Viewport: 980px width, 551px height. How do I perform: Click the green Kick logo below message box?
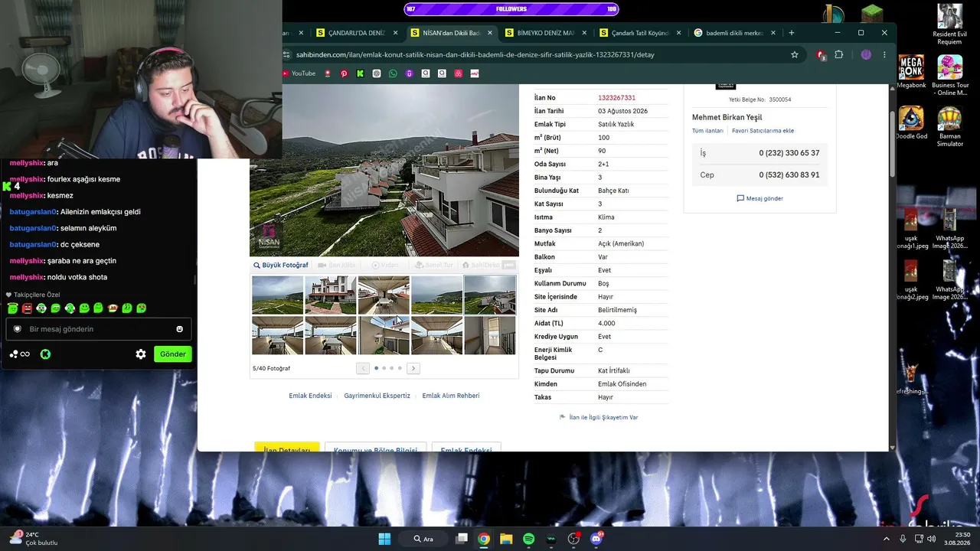click(45, 354)
